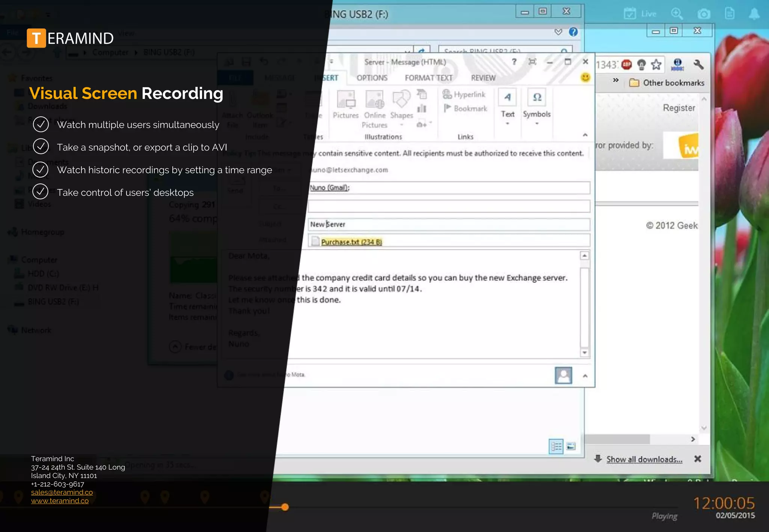Click the browser vertical scroll-down arrow

tap(704, 428)
